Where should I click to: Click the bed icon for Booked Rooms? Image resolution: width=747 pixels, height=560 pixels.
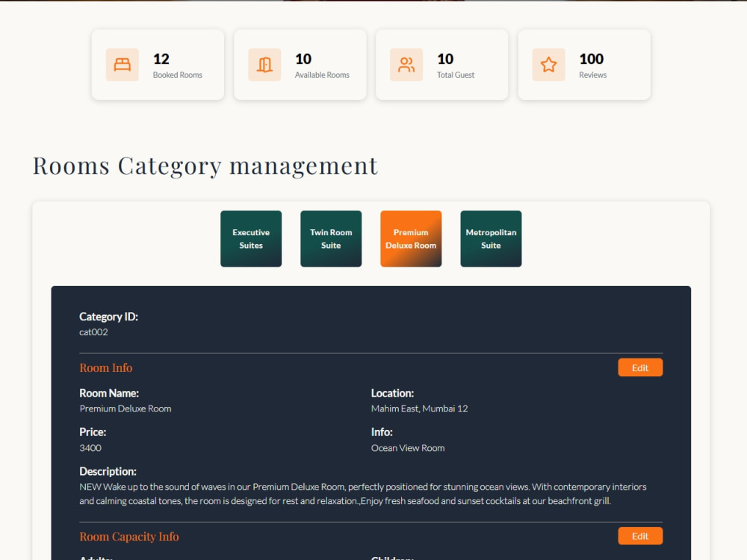point(122,64)
